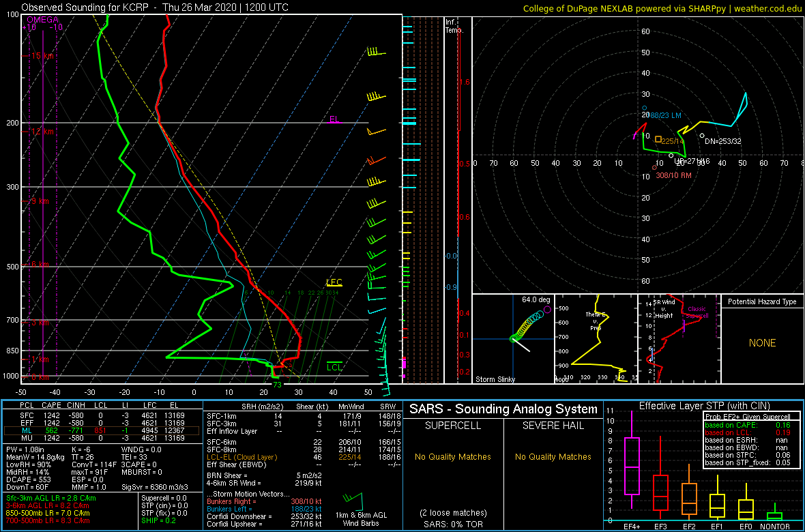Click the NONE hazard type value
The height and width of the screenshot is (532, 805).
(763, 343)
